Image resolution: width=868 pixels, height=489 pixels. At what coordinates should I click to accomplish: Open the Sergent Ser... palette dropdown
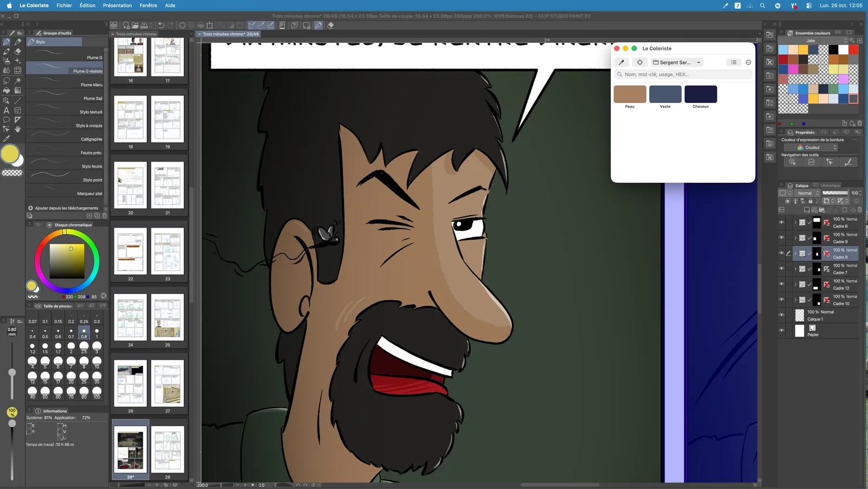click(x=676, y=62)
